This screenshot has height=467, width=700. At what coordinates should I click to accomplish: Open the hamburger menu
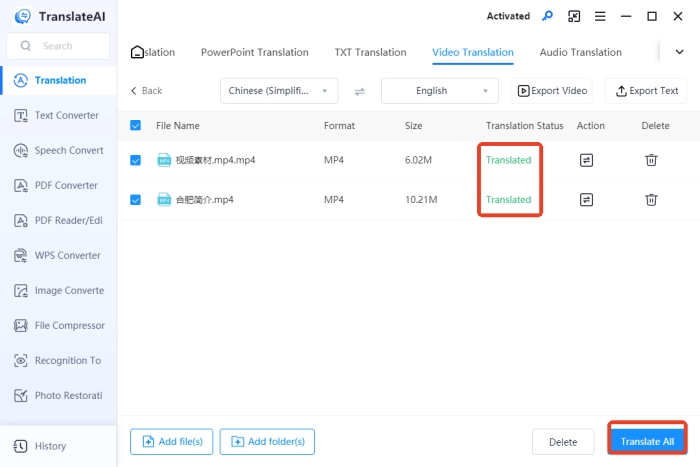tap(600, 17)
